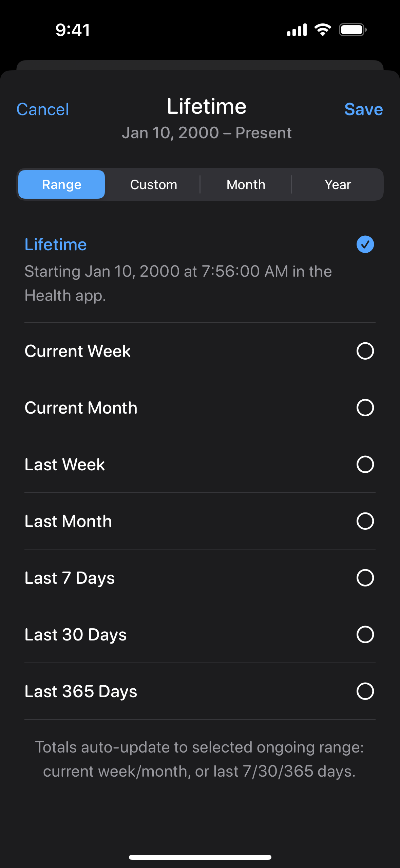Switch to the Custom tab
This screenshot has height=868, width=400.
coord(154,185)
